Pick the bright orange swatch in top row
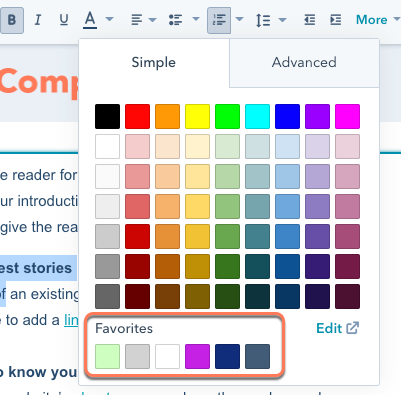The height and width of the screenshot is (395, 401). 167,116
